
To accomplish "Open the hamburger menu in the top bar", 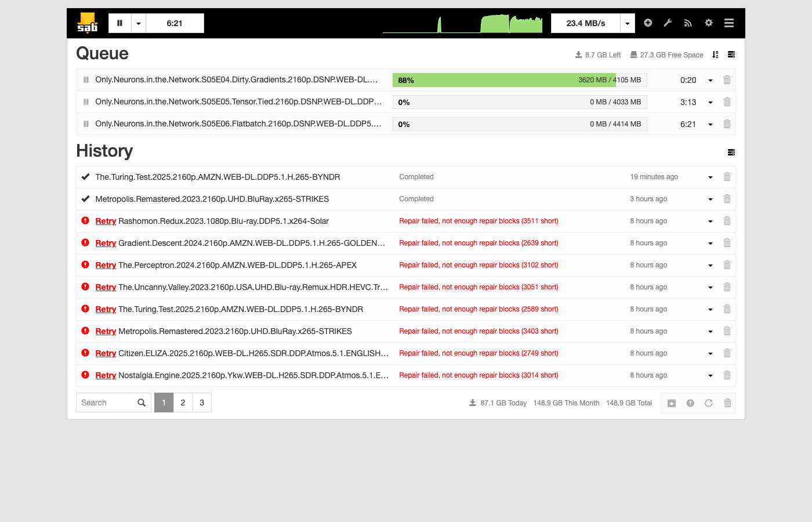I will tap(728, 23).
